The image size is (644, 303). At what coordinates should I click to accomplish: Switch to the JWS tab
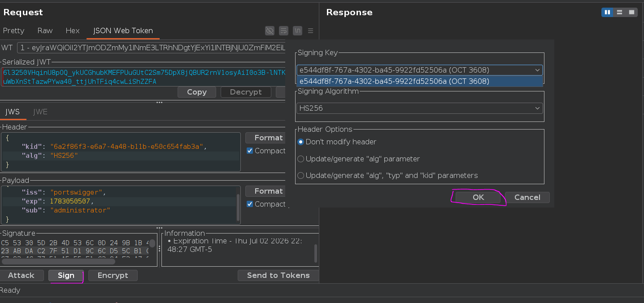click(13, 112)
